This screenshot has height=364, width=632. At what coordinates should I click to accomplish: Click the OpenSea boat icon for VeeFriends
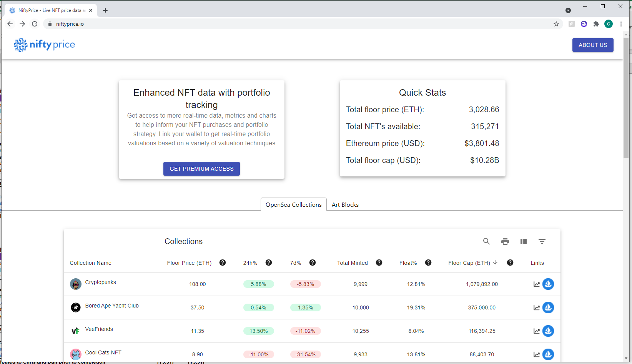click(549, 331)
